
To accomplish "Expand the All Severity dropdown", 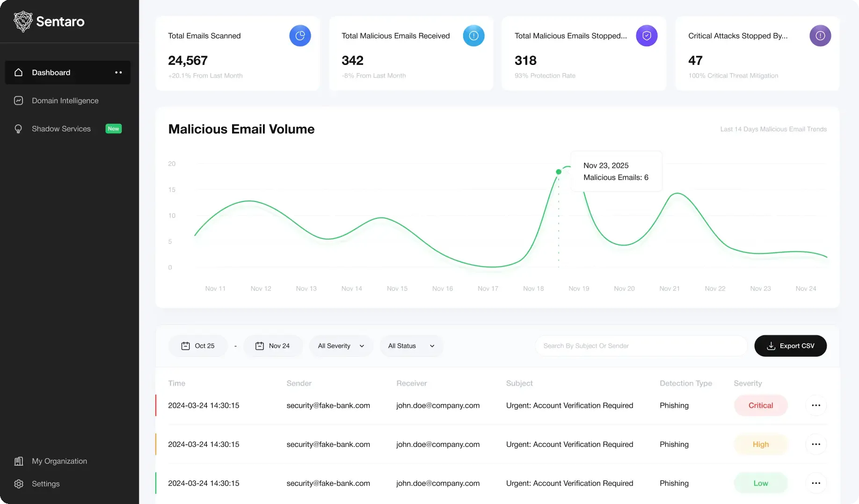I will 341,346.
